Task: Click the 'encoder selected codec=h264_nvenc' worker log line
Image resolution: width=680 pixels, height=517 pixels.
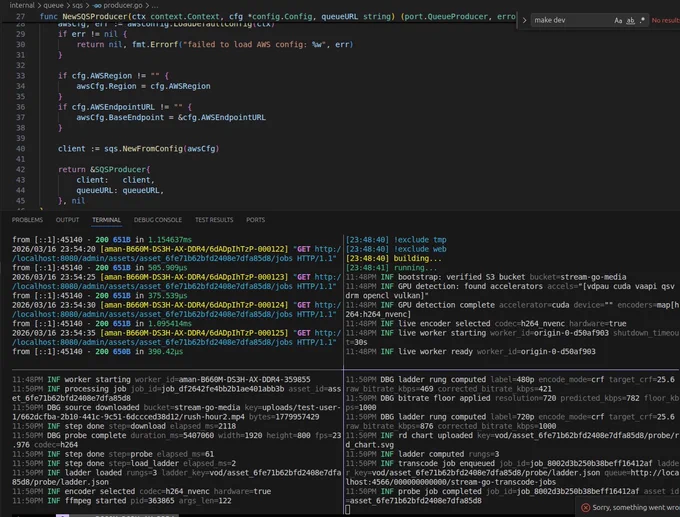Action: tap(141, 491)
